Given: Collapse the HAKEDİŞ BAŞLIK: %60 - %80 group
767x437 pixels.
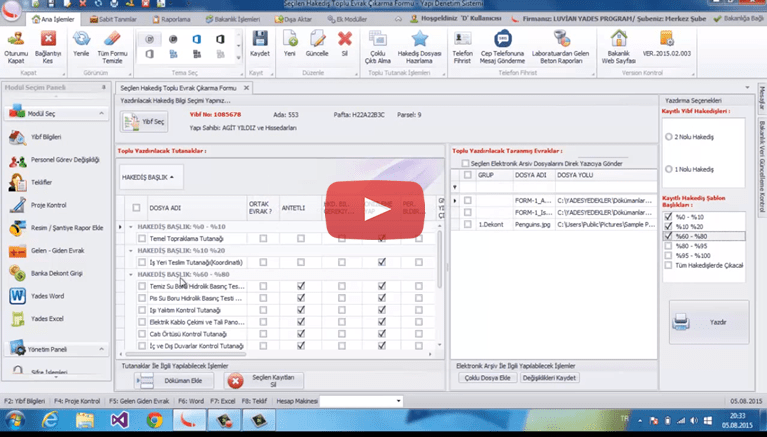Looking at the screenshot, I should [x=131, y=273].
